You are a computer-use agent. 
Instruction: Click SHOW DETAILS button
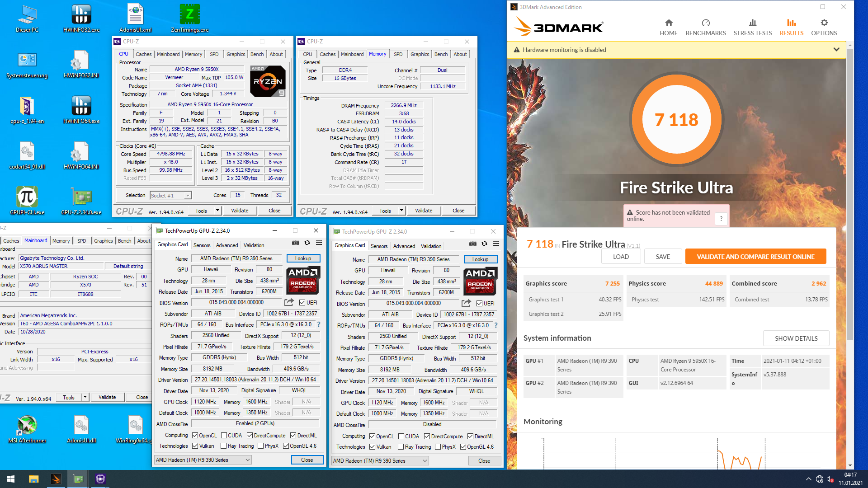[x=796, y=338]
